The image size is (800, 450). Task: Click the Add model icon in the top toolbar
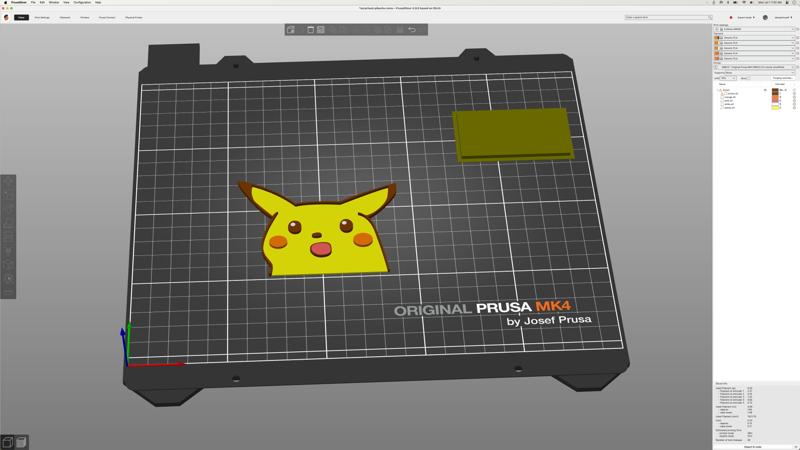291,30
